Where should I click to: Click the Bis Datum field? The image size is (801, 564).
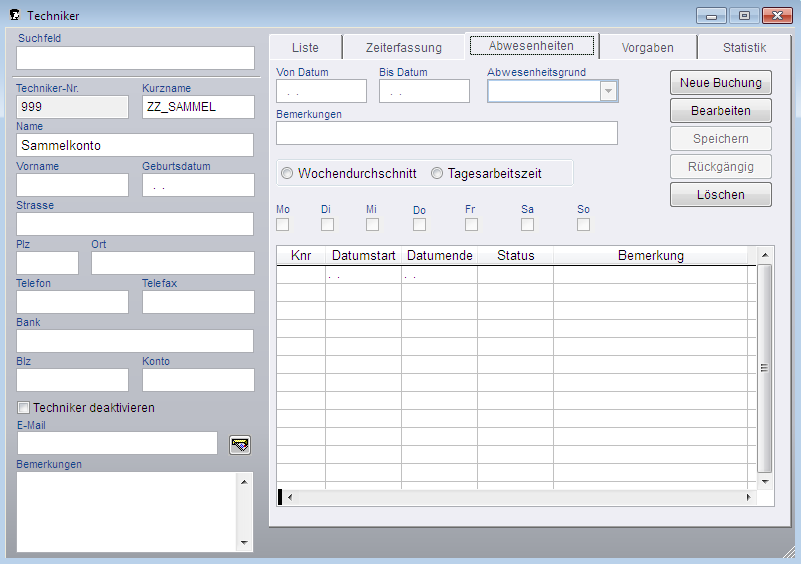[x=424, y=91]
